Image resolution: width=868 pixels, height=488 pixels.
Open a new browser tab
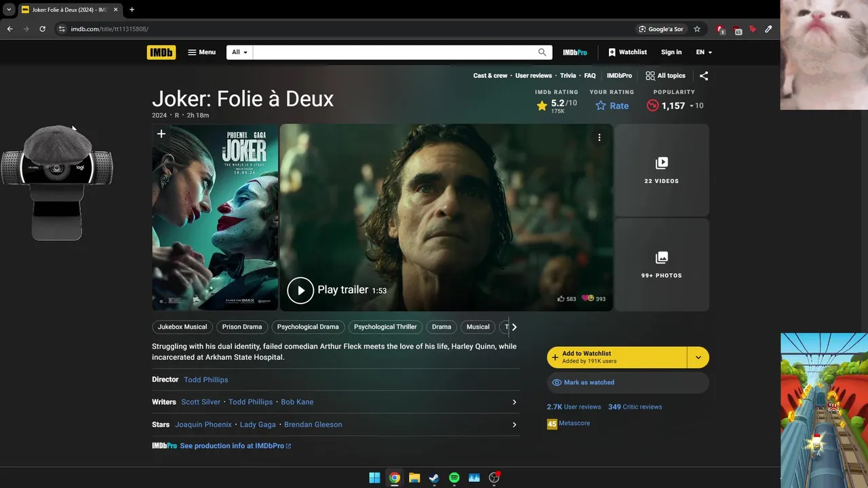point(132,9)
